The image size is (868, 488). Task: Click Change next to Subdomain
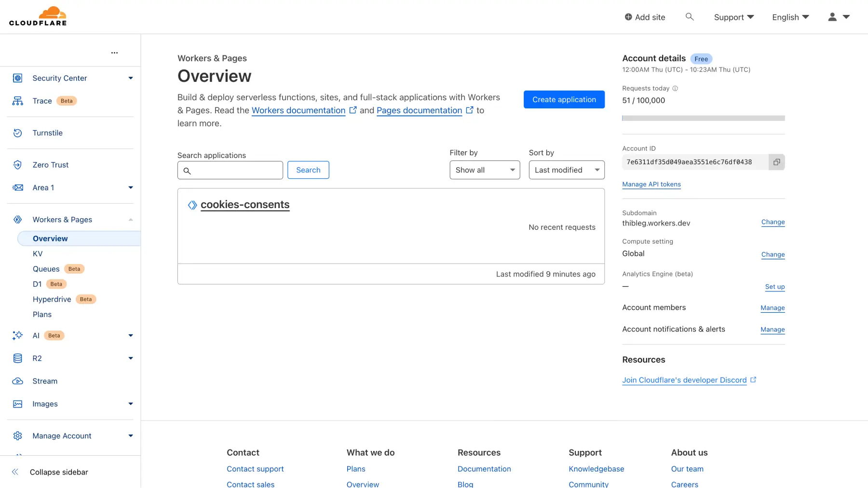(x=773, y=222)
